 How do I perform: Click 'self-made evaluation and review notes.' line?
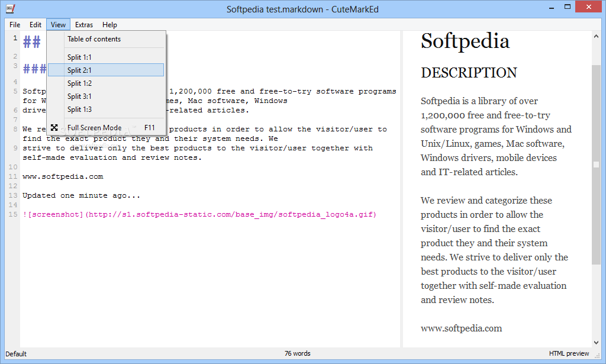(112, 157)
